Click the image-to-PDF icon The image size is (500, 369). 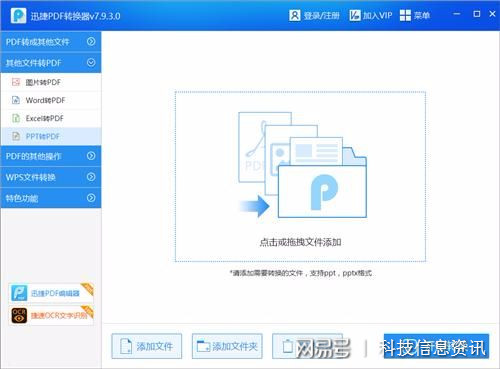[x=16, y=82]
